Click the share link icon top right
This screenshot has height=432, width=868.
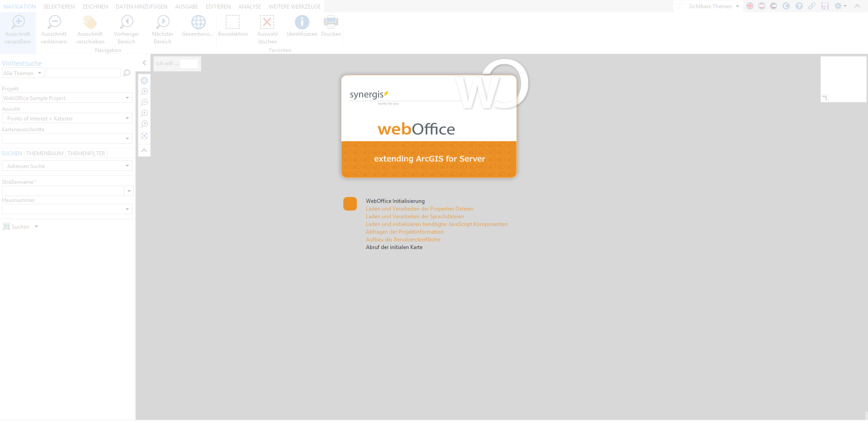pyautogui.click(x=811, y=6)
